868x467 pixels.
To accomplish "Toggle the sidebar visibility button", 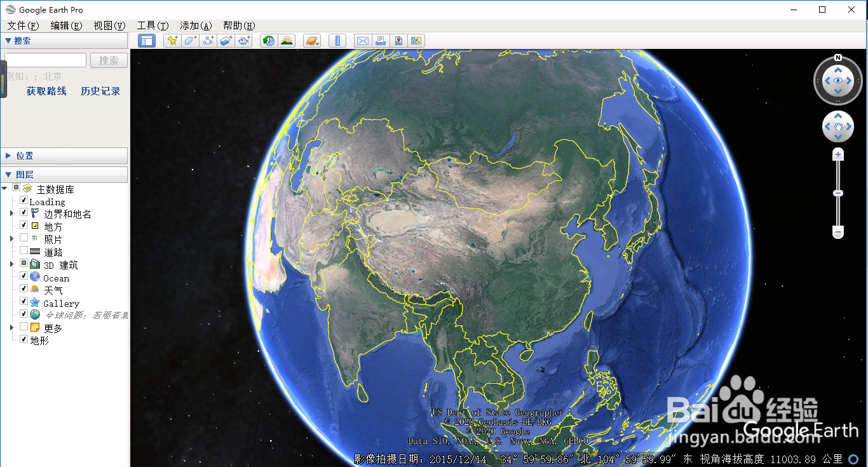I will click(147, 41).
